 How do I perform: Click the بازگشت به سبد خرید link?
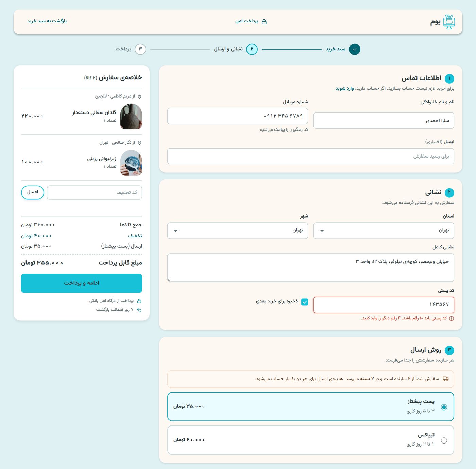click(x=47, y=21)
